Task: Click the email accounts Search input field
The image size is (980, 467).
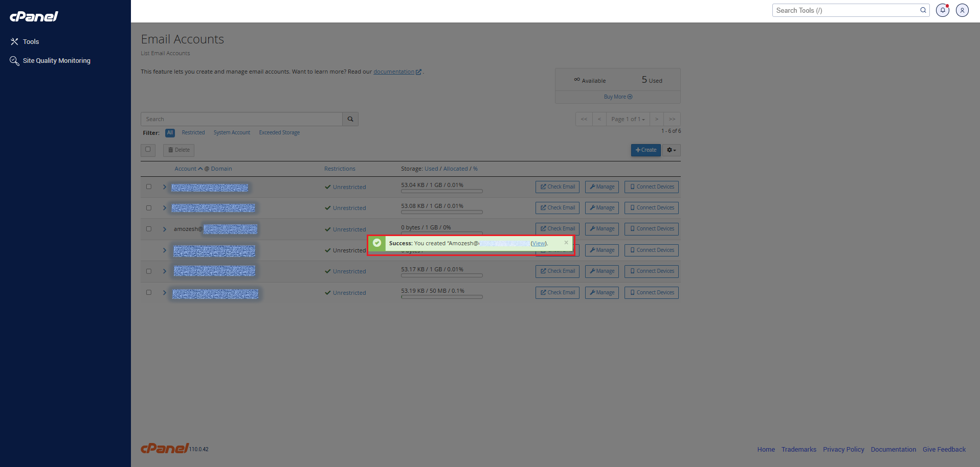Action: coord(241,119)
